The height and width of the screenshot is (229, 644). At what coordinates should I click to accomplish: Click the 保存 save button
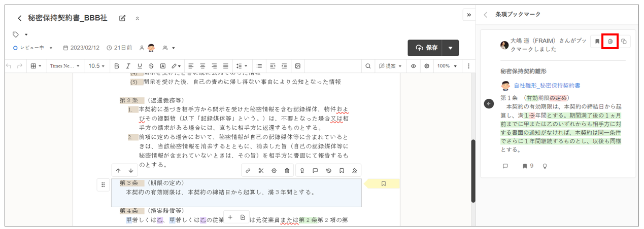pyautogui.click(x=426, y=48)
